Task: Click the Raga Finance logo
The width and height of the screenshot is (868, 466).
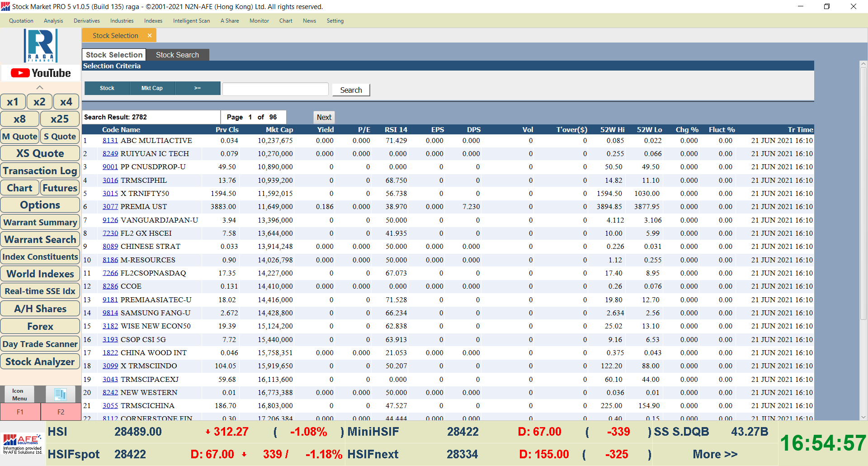Action: click(41, 45)
